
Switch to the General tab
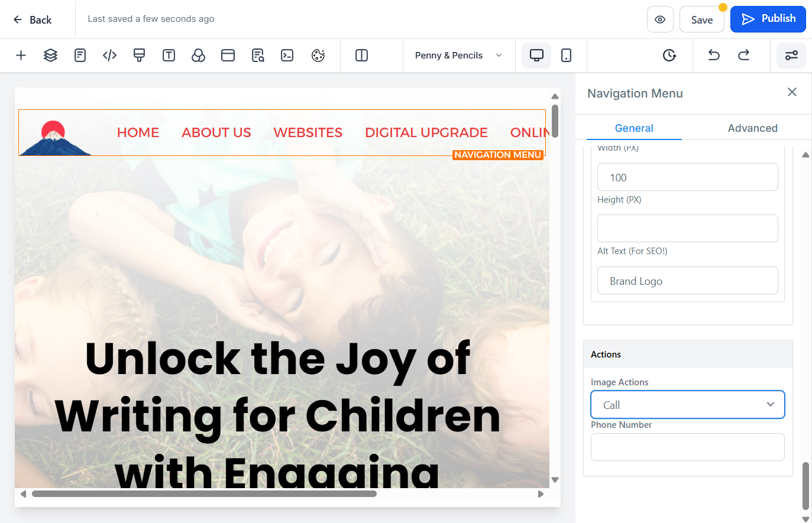tap(634, 128)
